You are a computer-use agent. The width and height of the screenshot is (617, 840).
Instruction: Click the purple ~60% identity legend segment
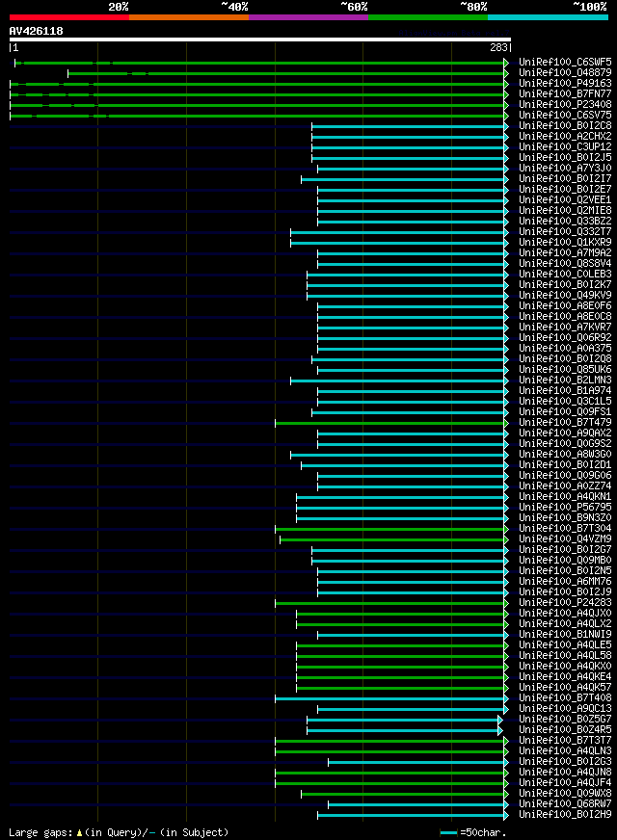(308, 17)
